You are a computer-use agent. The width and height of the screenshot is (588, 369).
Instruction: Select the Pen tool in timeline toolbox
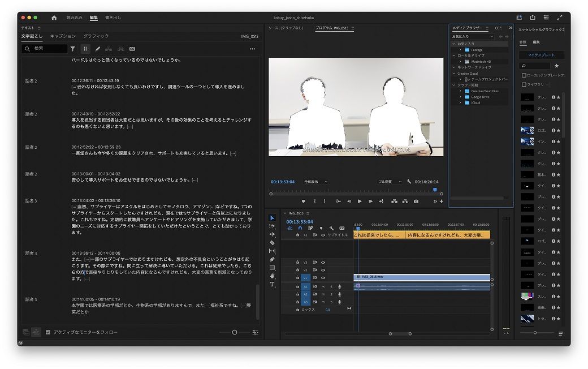[273, 259]
